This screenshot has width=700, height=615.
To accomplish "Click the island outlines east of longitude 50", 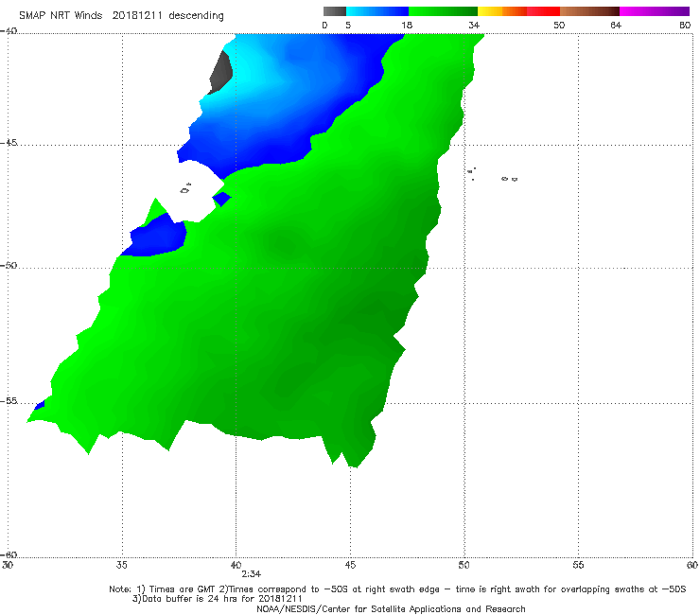I will [492, 174].
